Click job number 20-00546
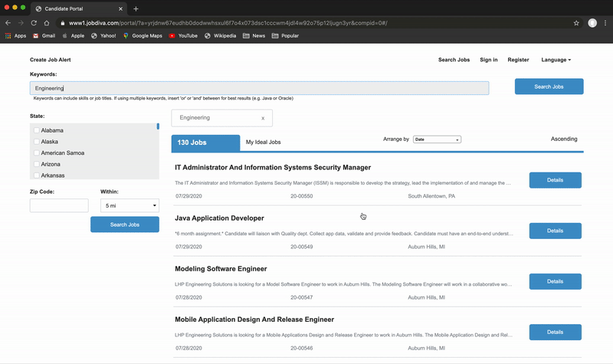The width and height of the screenshot is (613, 364). (301, 348)
